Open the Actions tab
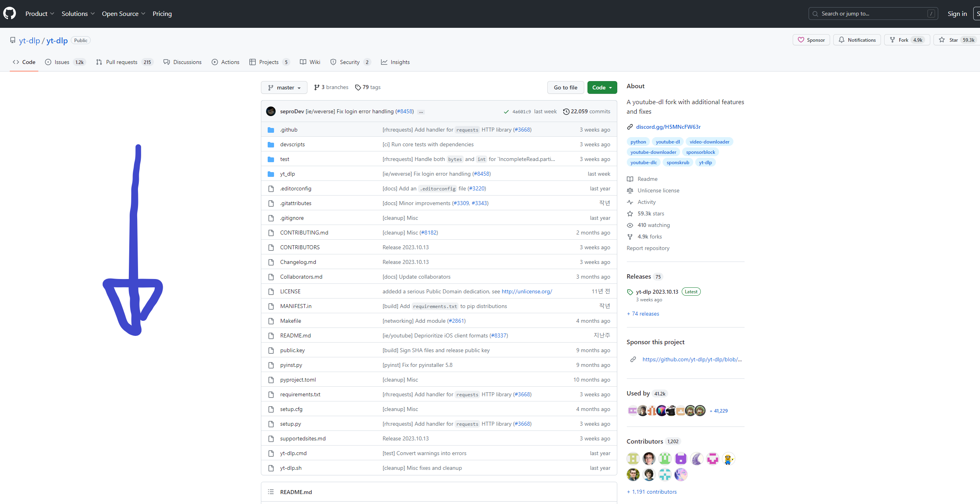Image resolution: width=980 pixels, height=504 pixels. (226, 62)
